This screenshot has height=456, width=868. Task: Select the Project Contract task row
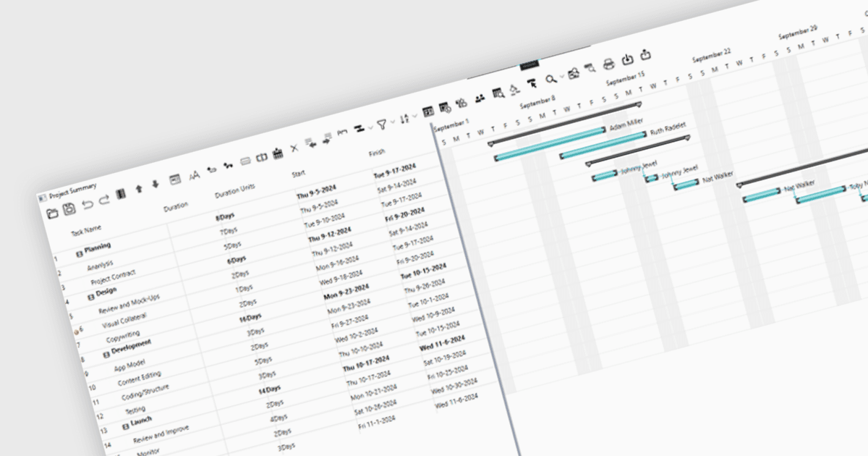113,278
